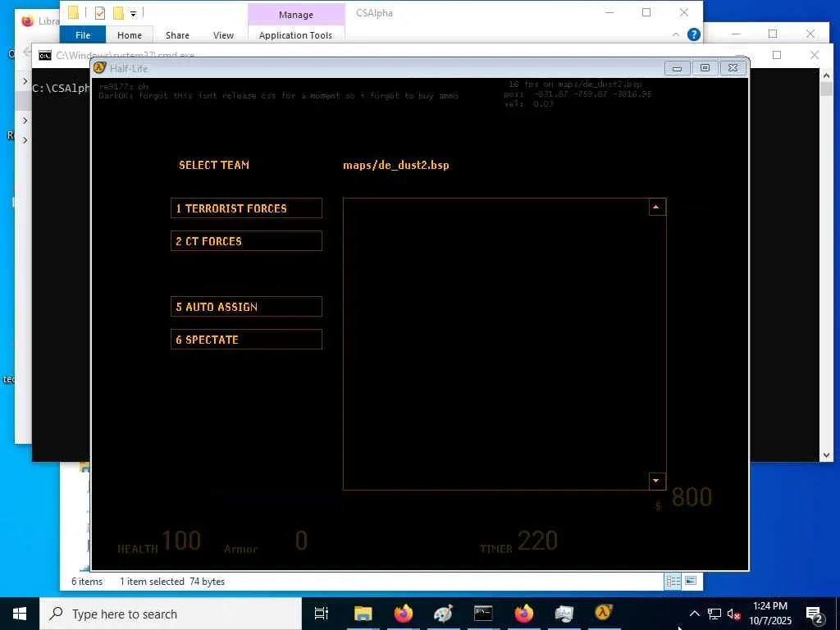Open the Windows Start menu
Screen dimensions: 840x630
tap(20, 614)
